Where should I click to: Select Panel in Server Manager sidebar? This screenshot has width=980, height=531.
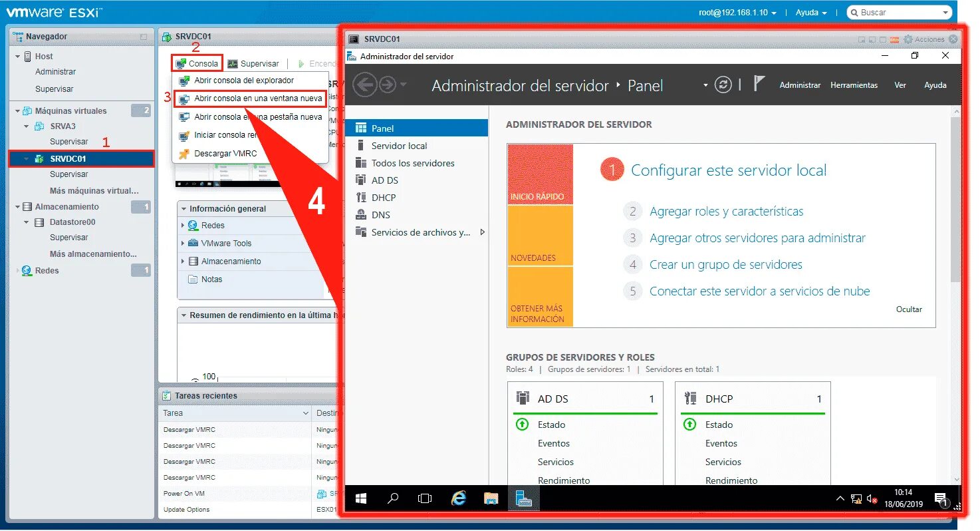tap(417, 128)
